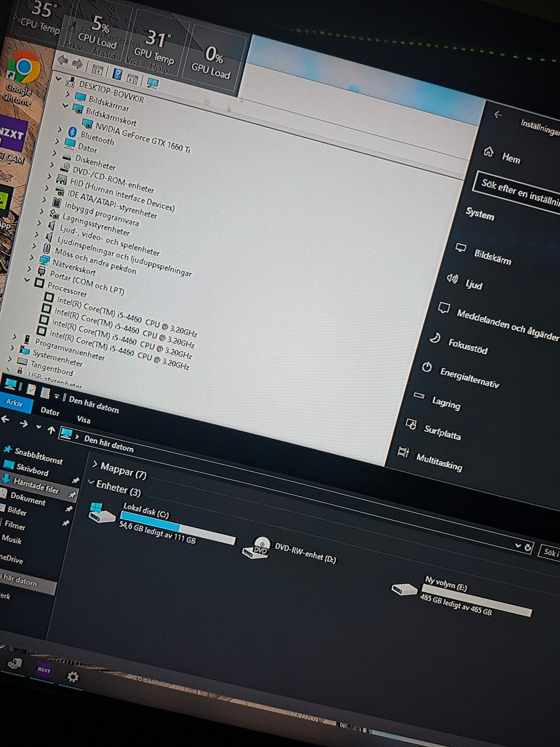The height and width of the screenshot is (747, 560).
Task: Select Musik in Explorer sidebar
Action: pos(11,539)
